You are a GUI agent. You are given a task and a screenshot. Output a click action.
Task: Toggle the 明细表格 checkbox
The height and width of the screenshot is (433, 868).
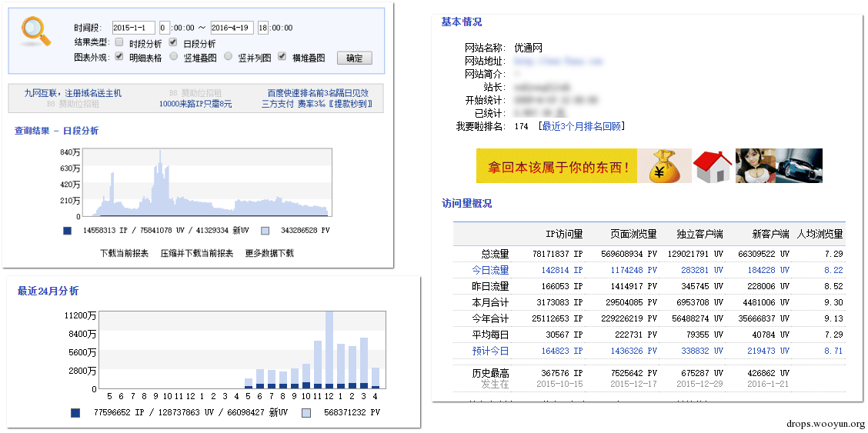coord(119,56)
